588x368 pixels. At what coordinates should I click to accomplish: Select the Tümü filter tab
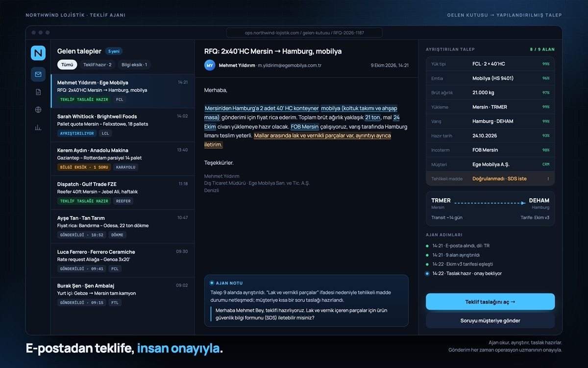[x=67, y=65]
